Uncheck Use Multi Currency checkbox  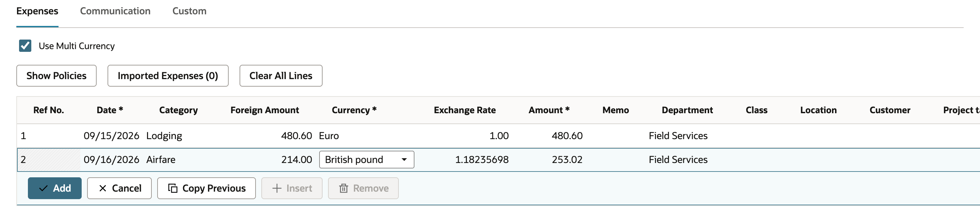tap(25, 46)
